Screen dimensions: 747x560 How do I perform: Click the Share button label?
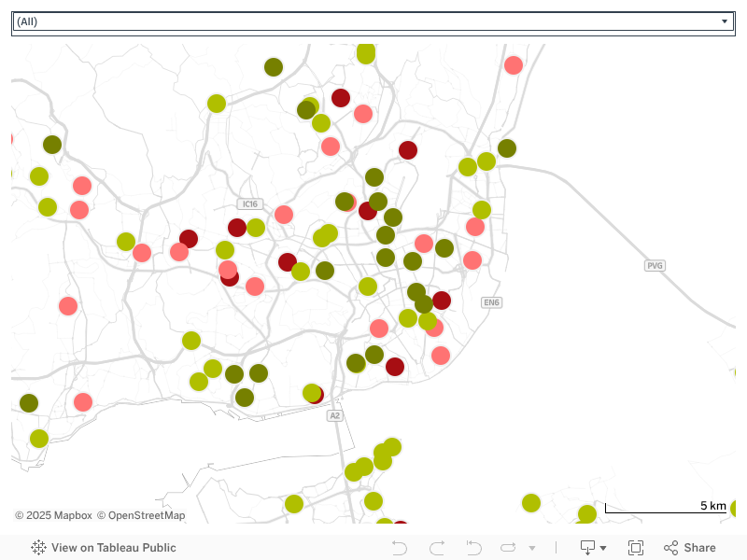699,548
